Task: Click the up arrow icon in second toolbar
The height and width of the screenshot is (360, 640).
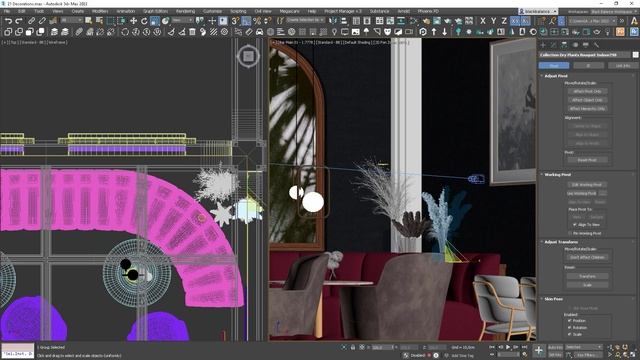Action: tap(433, 32)
